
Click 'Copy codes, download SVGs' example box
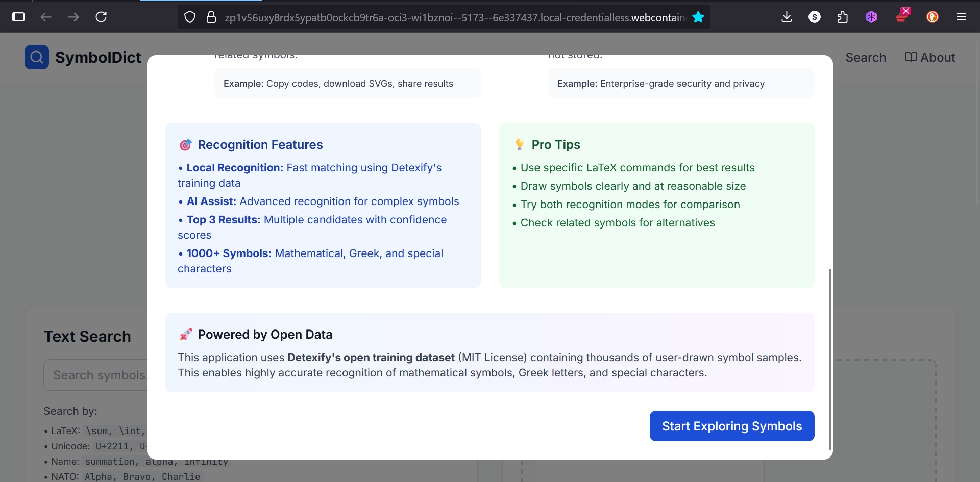pyautogui.click(x=348, y=84)
